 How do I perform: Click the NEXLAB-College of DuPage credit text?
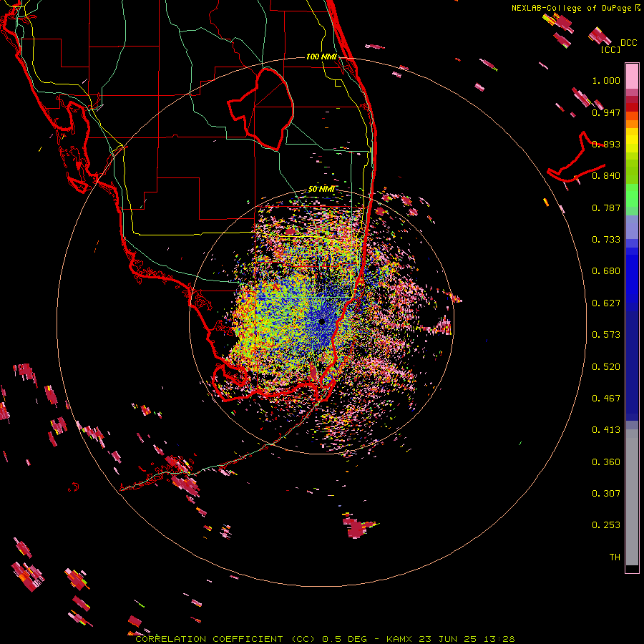tap(575, 8)
